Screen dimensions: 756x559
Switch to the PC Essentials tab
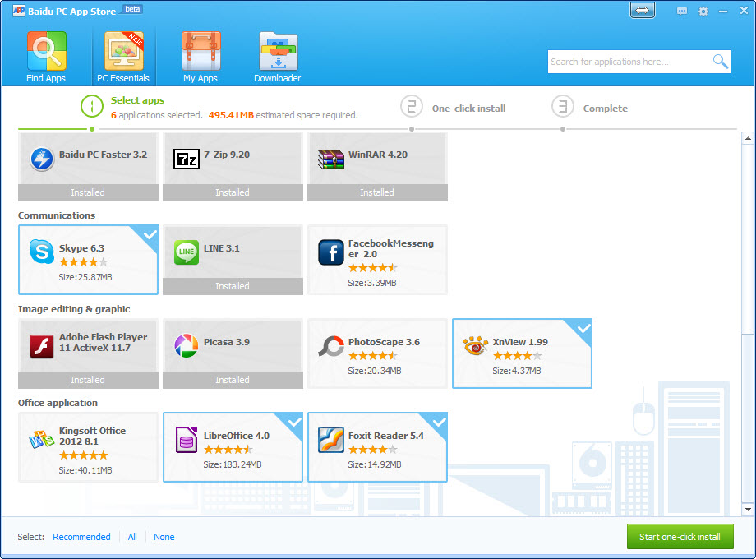123,57
